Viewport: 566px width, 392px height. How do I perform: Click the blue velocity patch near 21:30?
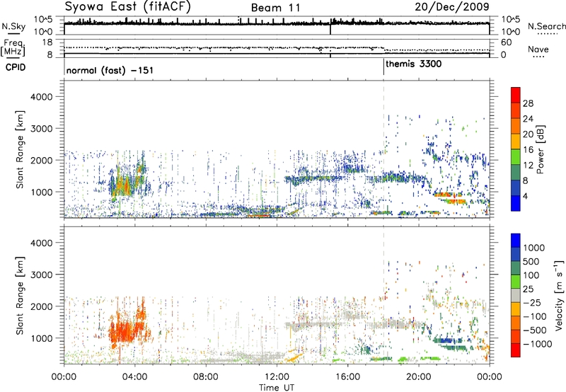(447, 340)
